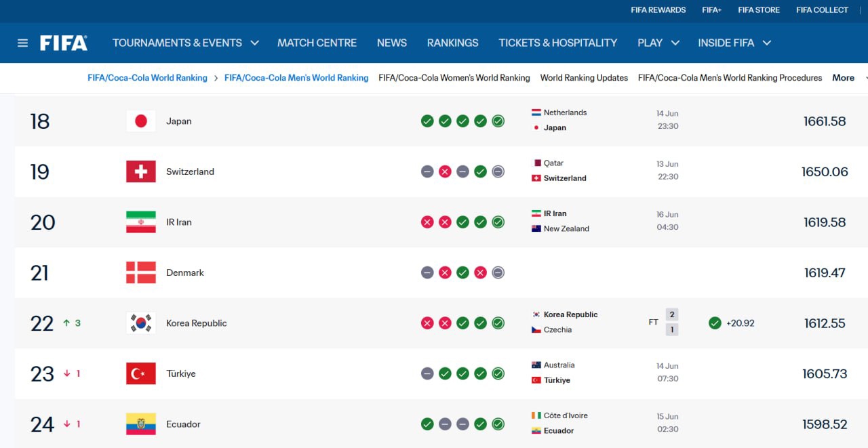The height and width of the screenshot is (448, 868).
Task: Click rank number 20
Action: coord(43,222)
